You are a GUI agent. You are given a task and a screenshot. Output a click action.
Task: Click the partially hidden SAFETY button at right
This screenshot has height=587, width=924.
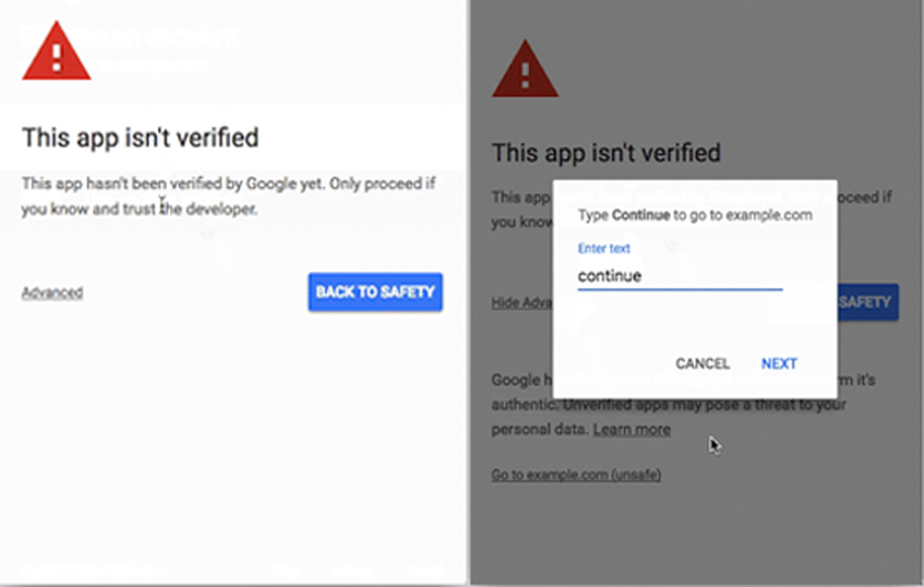868,302
